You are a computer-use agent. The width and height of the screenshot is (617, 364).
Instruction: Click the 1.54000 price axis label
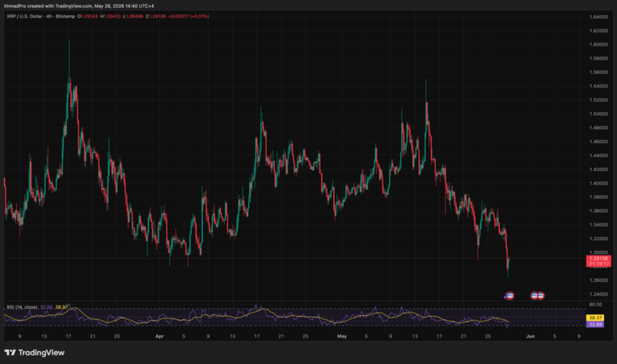[x=598, y=86]
